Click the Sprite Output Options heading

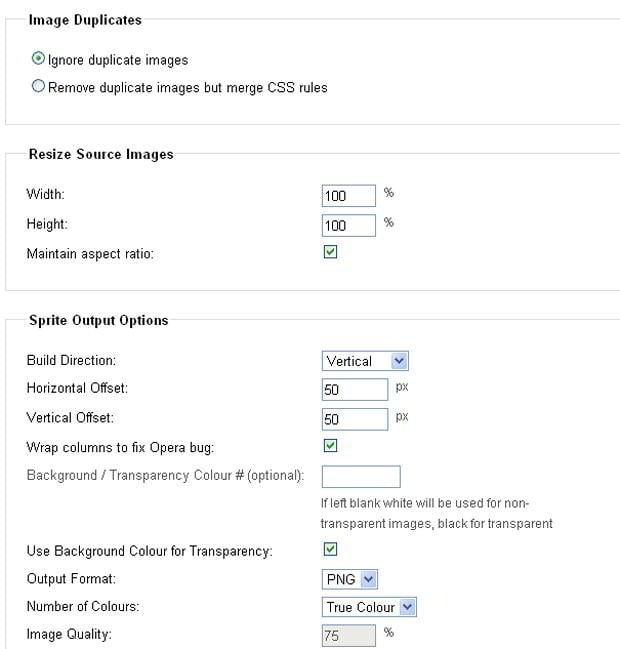[98, 320]
